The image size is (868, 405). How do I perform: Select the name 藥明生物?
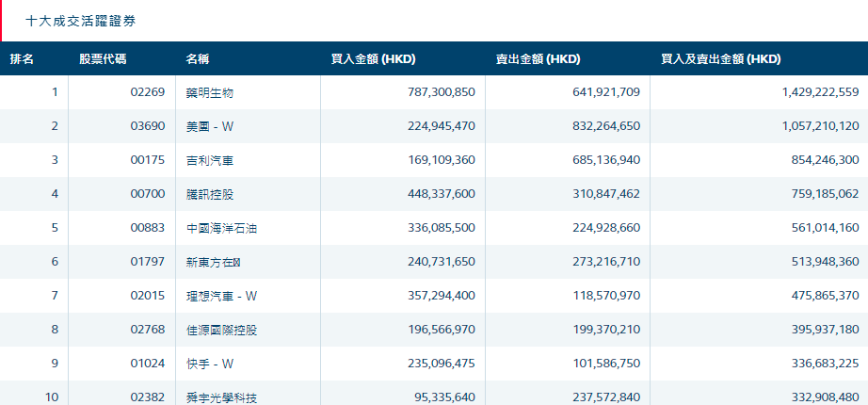click(210, 92)
